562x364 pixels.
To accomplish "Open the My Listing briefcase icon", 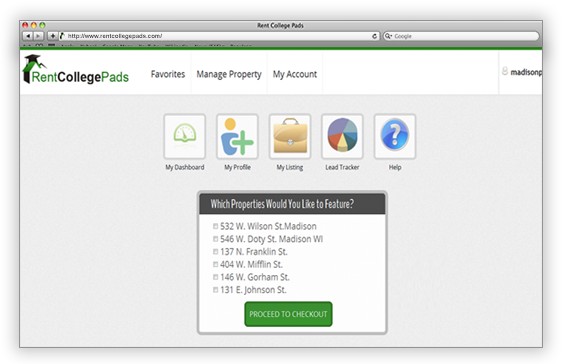I will tap(290, 136).
